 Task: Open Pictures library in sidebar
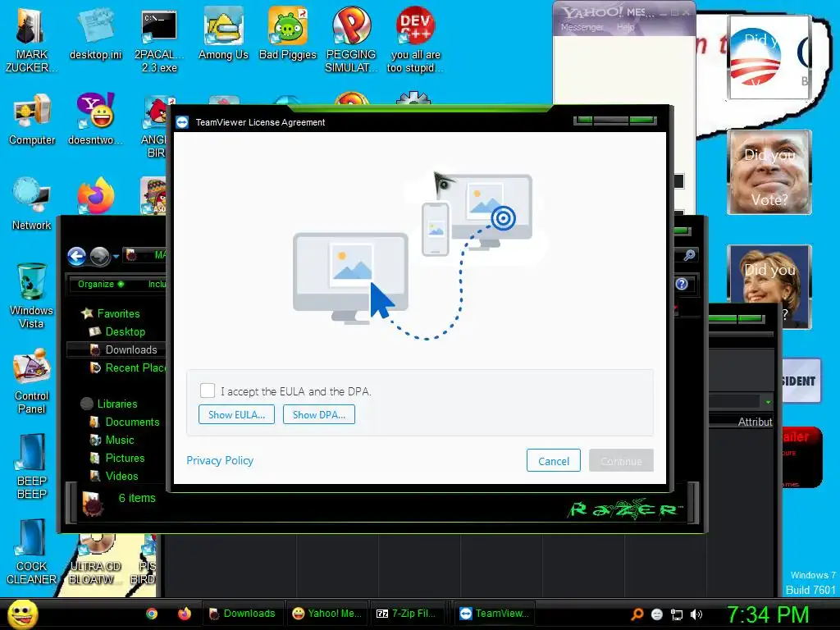125,458
